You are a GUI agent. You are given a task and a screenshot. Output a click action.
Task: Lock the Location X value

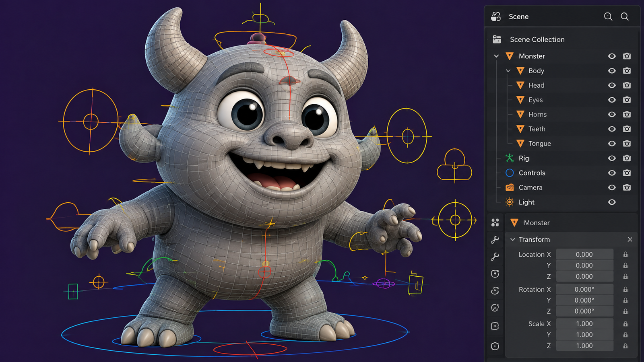tap(625, 255)
